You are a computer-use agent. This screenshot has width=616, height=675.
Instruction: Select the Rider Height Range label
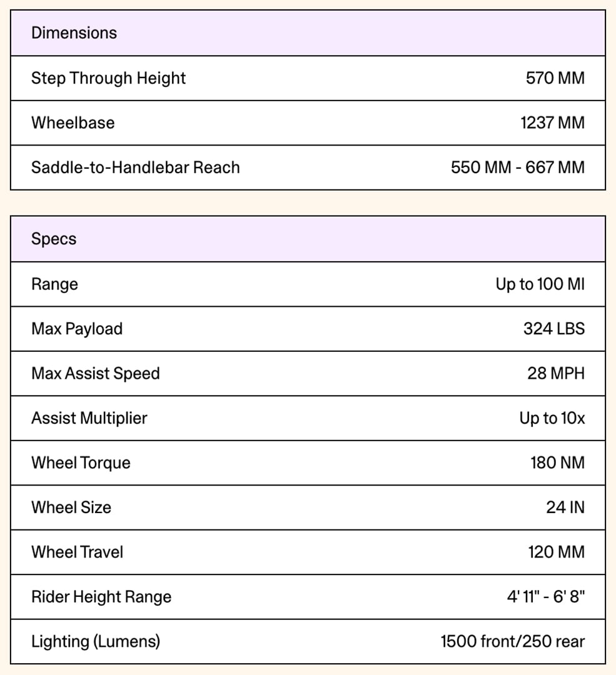(x=101, y=597)
